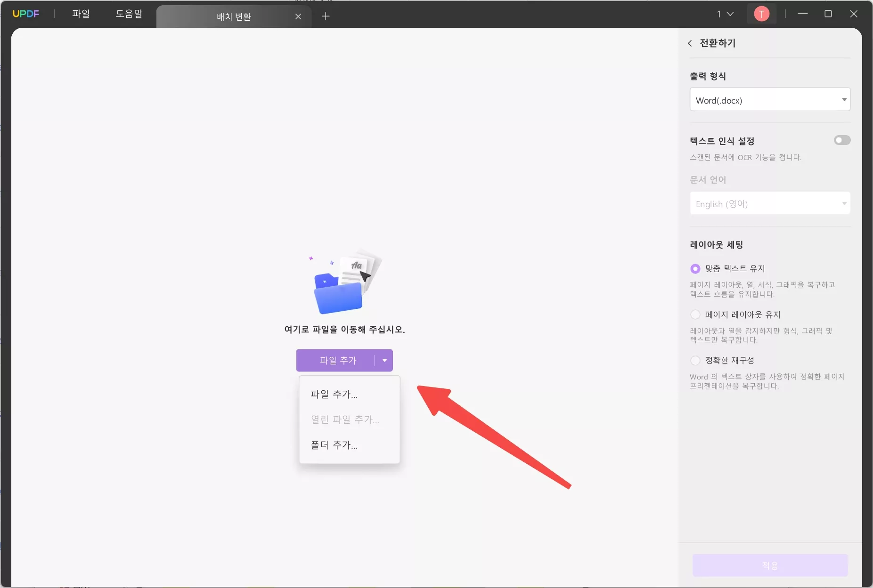Maximize the UPDF window
873x588 pixels.
pyautogui.click(x=828, y=14)
